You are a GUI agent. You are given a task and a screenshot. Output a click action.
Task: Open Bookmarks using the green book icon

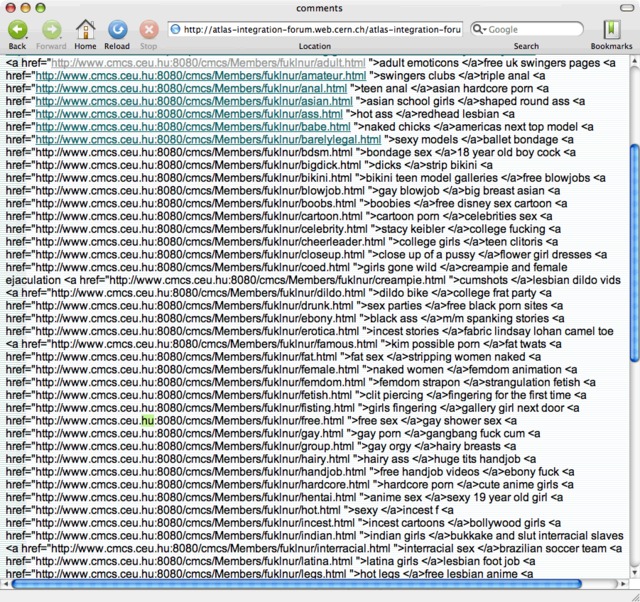click(x=611, y=29)
